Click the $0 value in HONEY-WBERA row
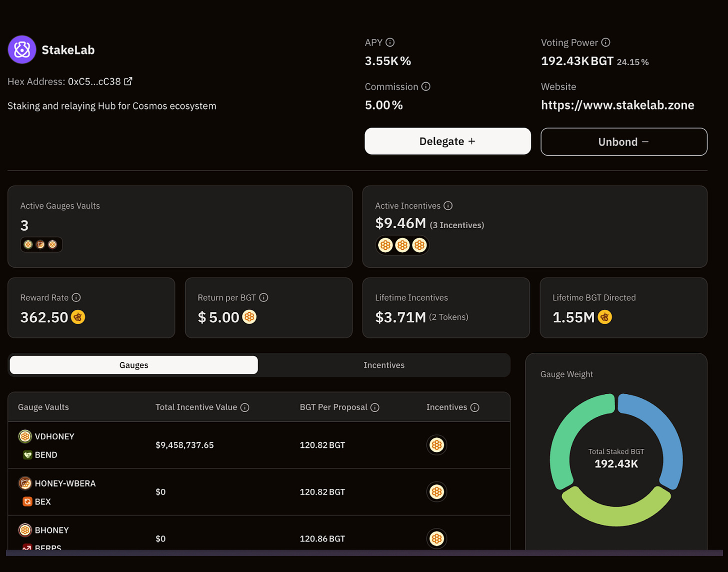The image size is (728, 572). pos(160,492)
